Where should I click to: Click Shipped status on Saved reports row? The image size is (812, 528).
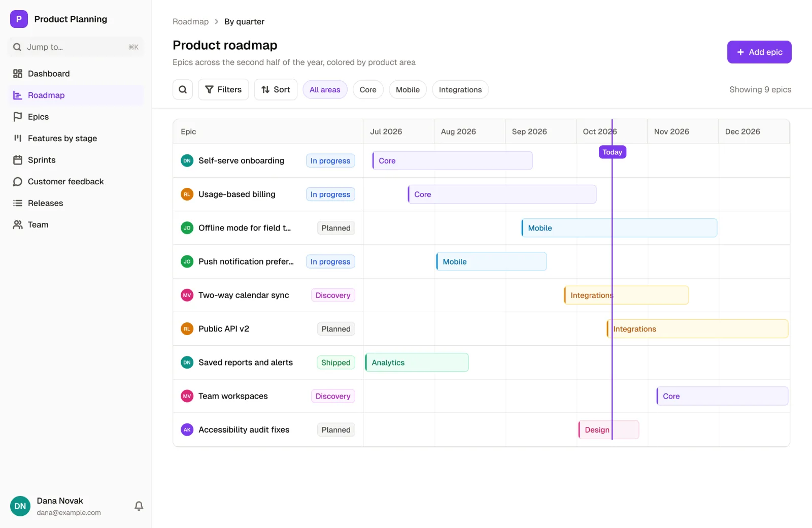click(336, 362)
